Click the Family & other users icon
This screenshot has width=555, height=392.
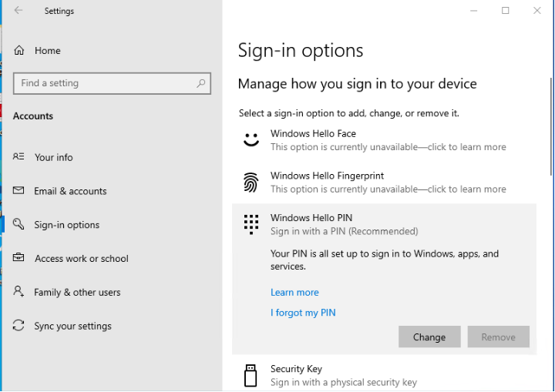tap(18, 292)
